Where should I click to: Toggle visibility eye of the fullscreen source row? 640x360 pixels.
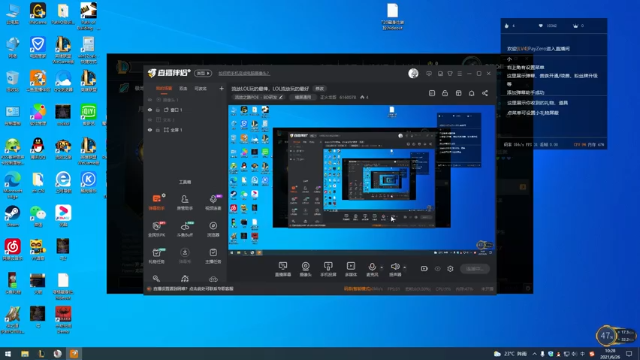[150, 130]
